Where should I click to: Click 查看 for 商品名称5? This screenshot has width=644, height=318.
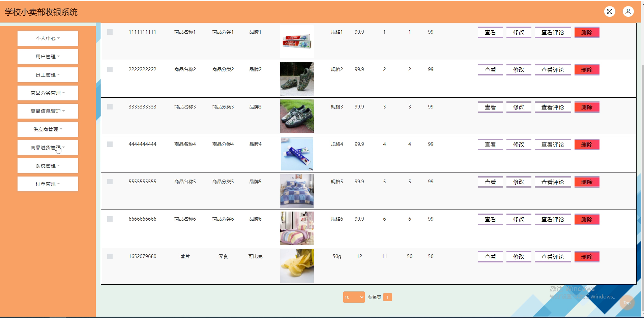pyautogui.click(x=490, y=182)
